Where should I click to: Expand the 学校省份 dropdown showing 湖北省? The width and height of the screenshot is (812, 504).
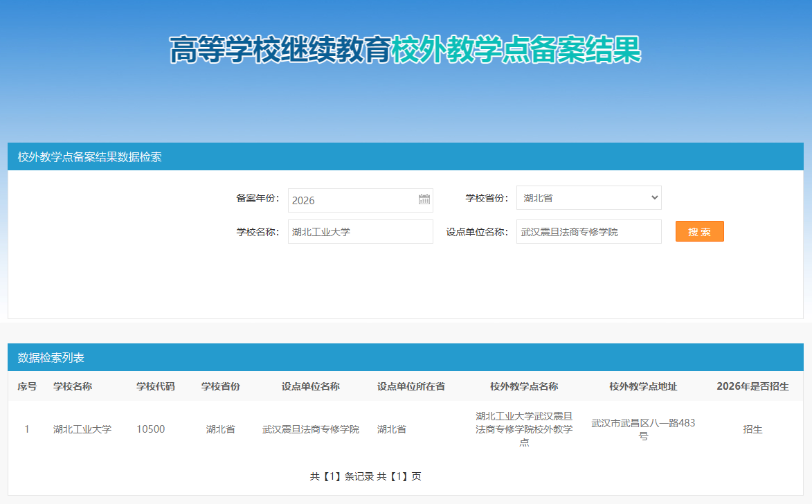(589, 198)
